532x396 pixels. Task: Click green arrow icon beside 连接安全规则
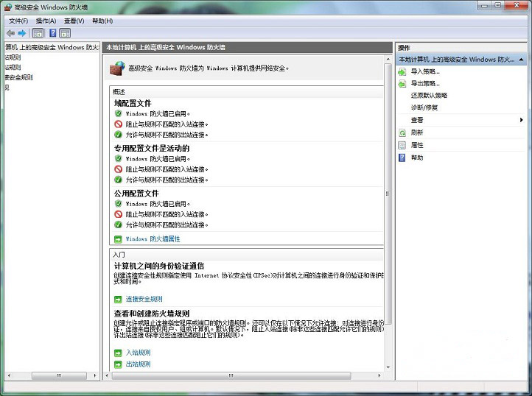(x=118, y=300)
